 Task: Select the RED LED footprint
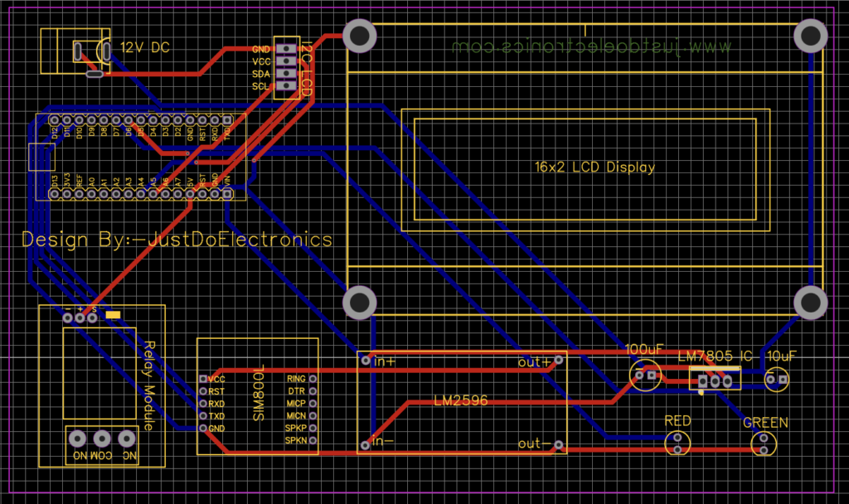pos(678,443)
